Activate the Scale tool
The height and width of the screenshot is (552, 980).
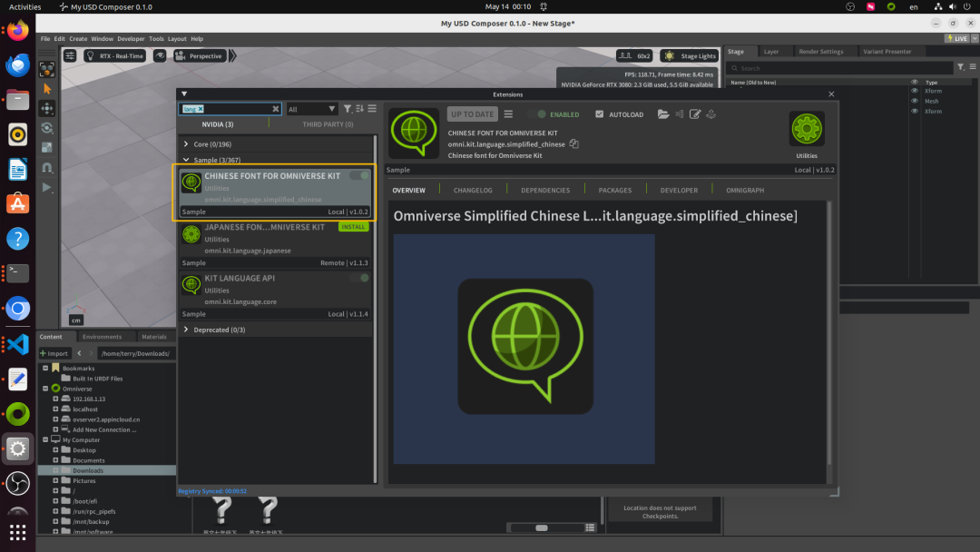47,148
